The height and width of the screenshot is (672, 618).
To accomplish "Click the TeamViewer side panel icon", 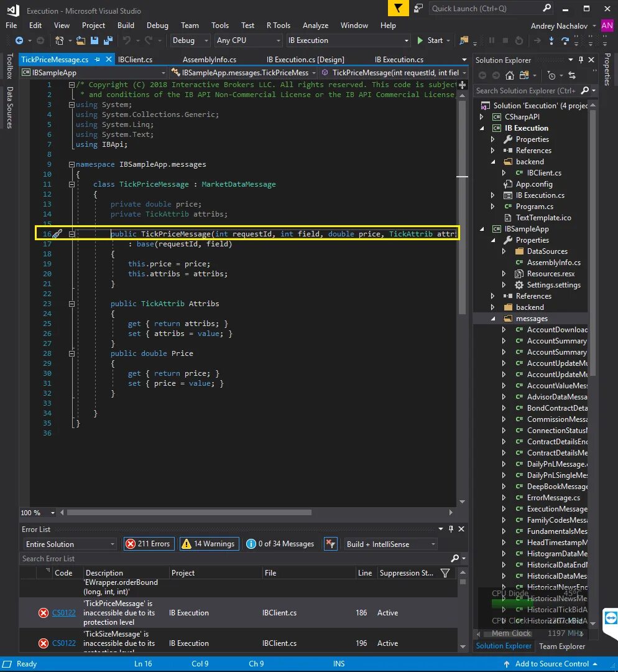I will click(x=611, y=618).
